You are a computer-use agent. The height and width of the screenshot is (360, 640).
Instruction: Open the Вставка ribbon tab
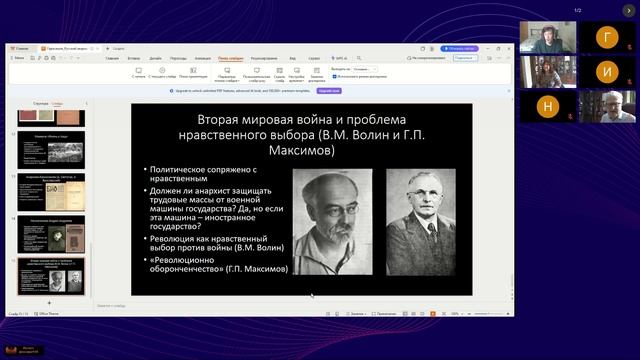coord(133,58)
